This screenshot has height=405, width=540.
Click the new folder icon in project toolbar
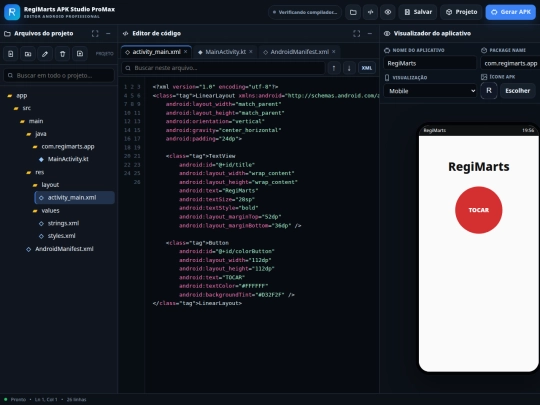(x=28, y=54)
